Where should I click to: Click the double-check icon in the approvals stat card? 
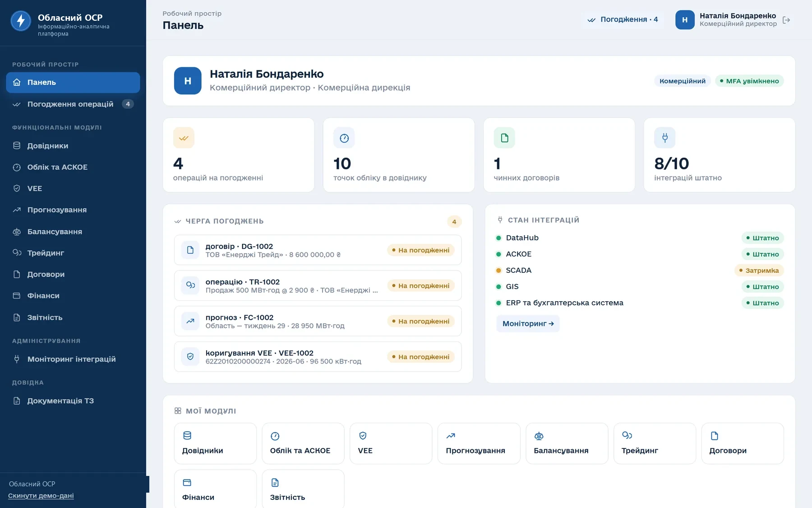click(x=184, y=138)
